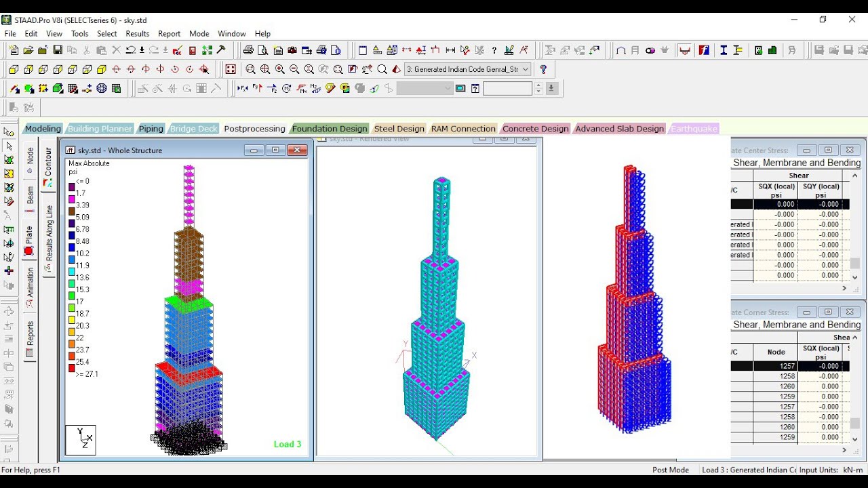Image resolution: width=868 pixels, height=488 pixels.
Task: Click the Fx axial force diagram icon
Action: tap(243, 88)
